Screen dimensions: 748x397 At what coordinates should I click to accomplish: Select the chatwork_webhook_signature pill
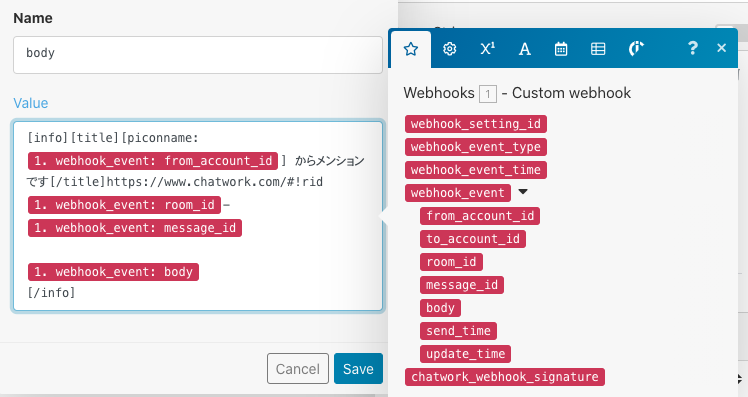coord(505,377)
